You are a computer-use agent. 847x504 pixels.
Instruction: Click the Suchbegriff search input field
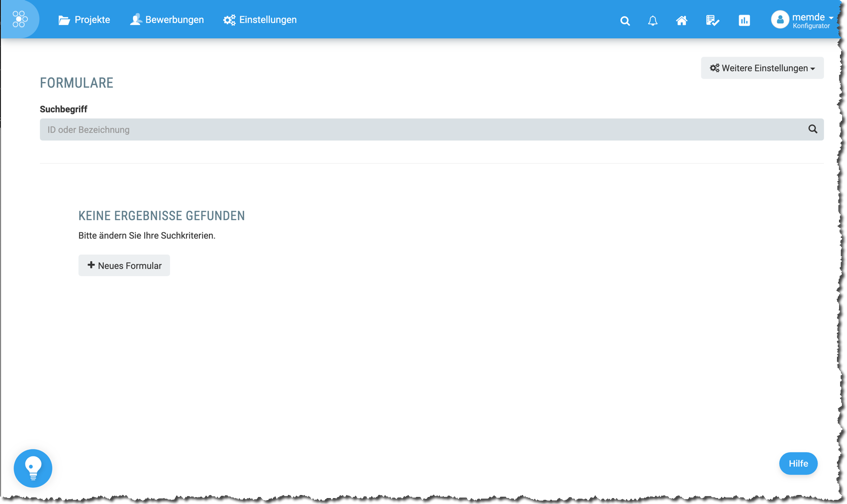point(431,130)
